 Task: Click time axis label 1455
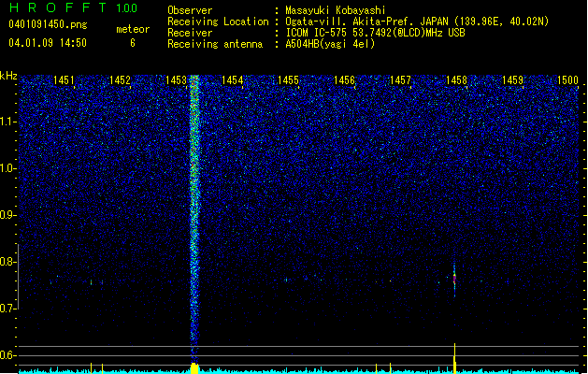[288, 79]
